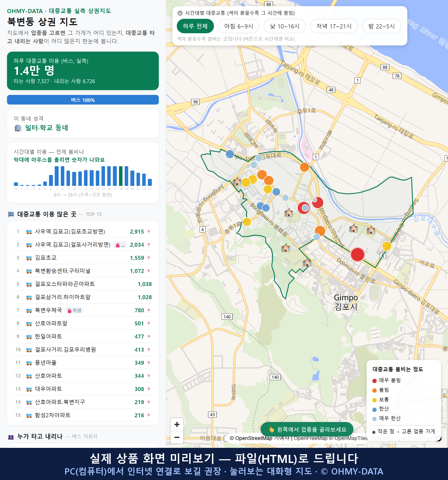This screenshot has height=480, width=448.
Task: Select the 함성2차아파트 stop row
Action: point(83,415)
